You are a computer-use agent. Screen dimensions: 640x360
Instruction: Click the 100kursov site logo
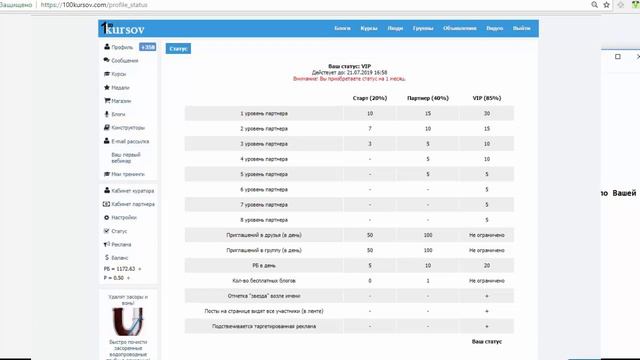click(x=122, y=28)
